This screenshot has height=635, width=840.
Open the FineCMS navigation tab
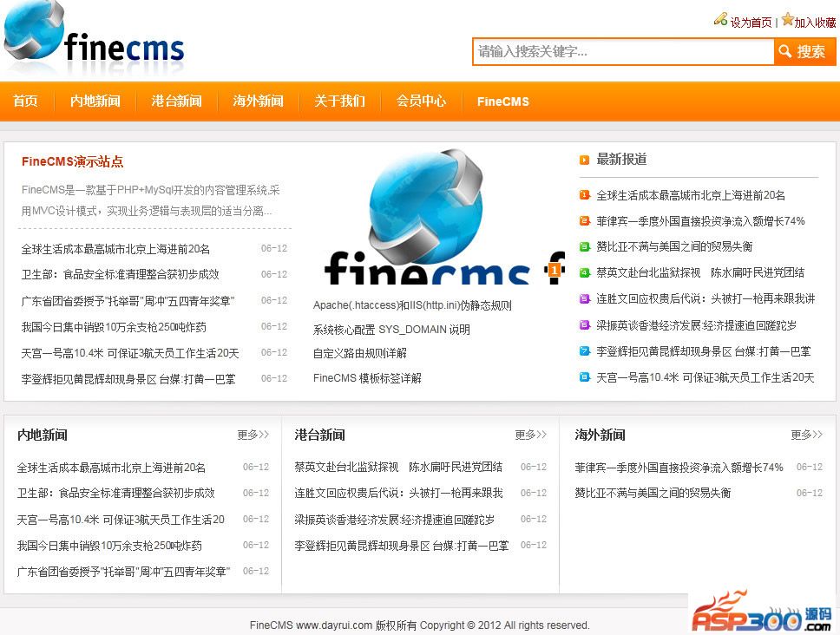(x=503, y=101)
